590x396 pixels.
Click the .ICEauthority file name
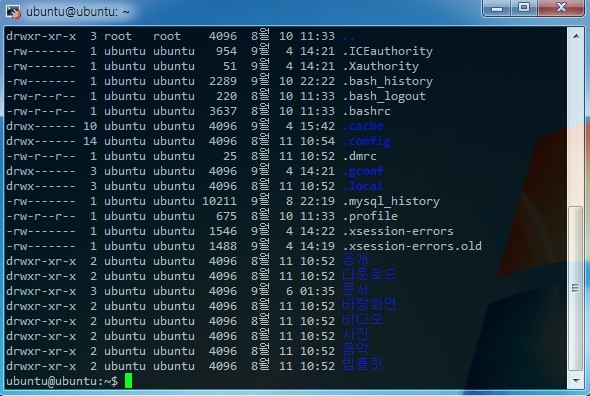click(x=388, y=51)
